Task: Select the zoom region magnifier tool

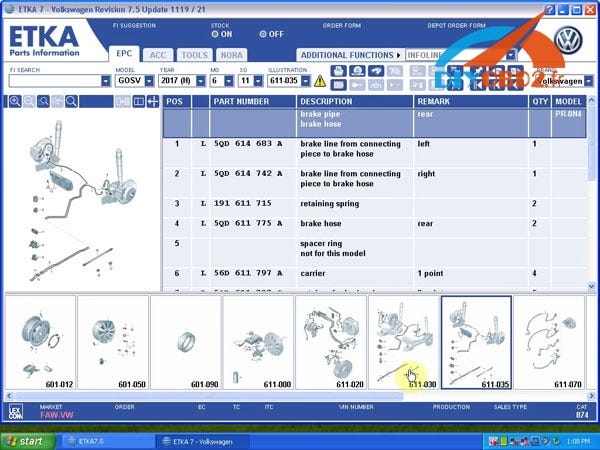Action: point(43,101)
